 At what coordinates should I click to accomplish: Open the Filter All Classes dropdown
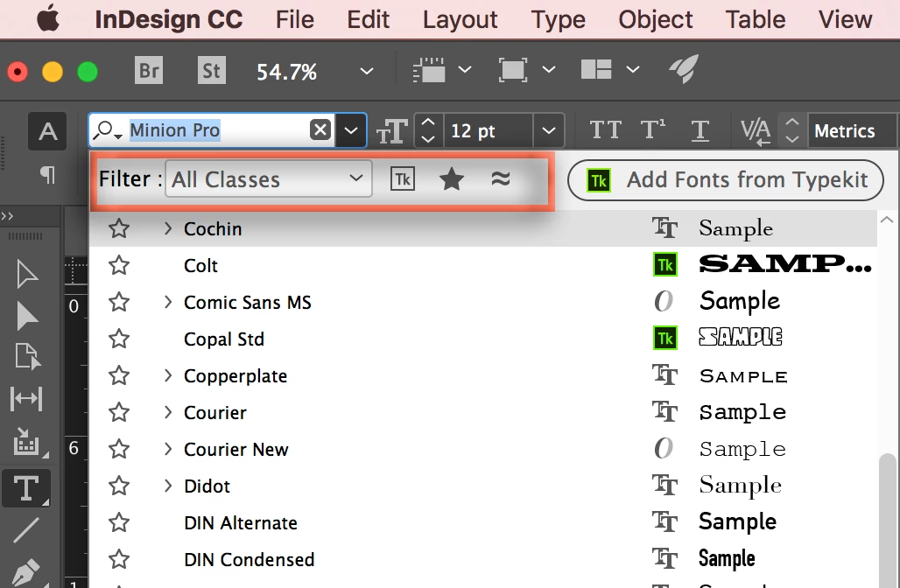coord(269,179)
